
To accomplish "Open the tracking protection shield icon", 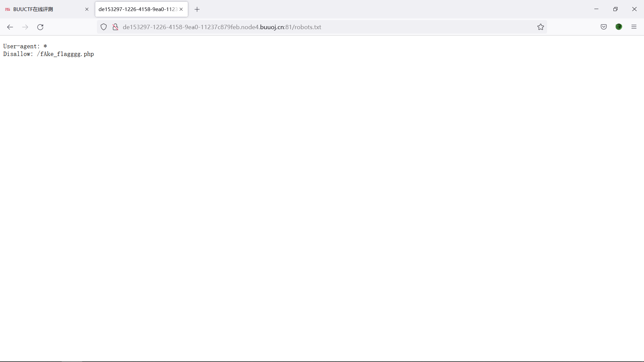I will tap(104, 27).
